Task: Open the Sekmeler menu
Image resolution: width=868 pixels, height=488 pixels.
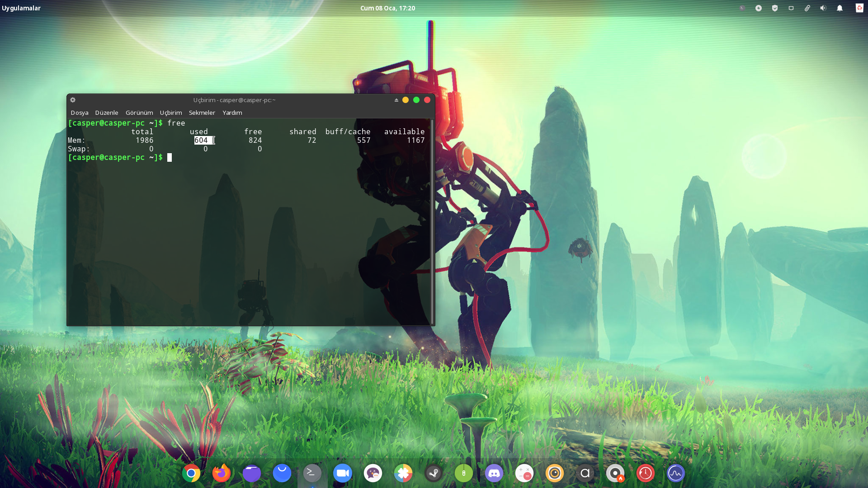Action: click(x=202, y=113)
